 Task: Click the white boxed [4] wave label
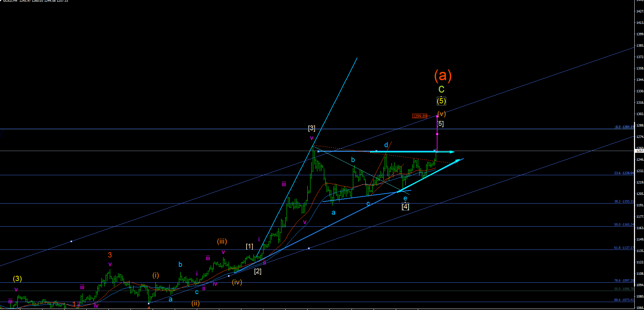(x=405, y=207)
